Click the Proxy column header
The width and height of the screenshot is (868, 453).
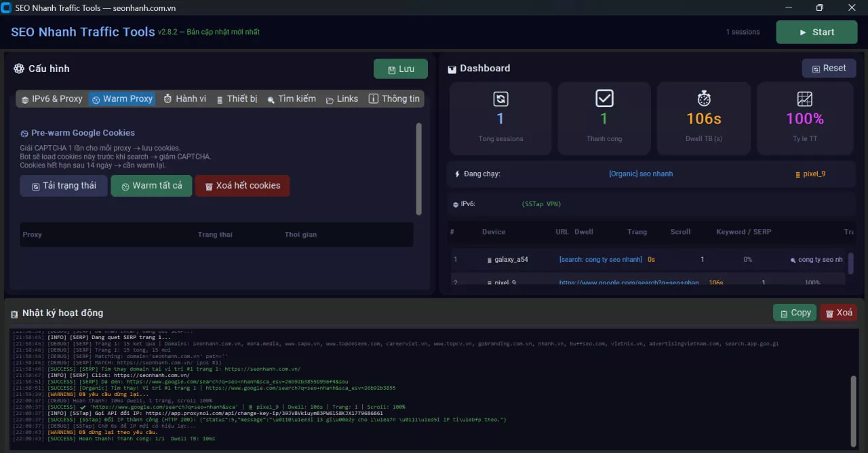(x=32, y=235)
